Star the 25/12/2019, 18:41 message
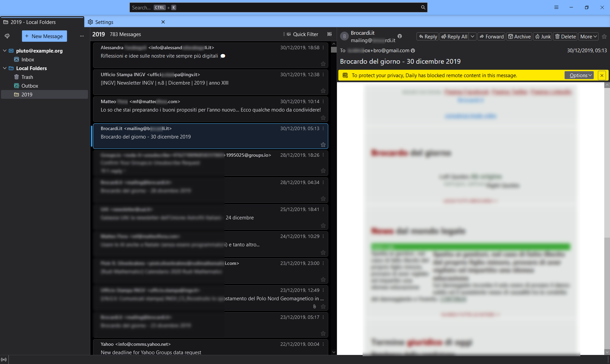610x364 pixels. [x=323, y=225]
